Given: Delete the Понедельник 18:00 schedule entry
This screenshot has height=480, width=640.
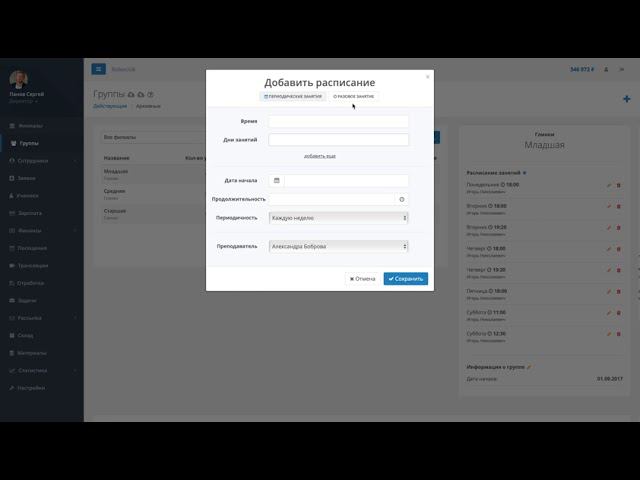Looking at the screenshot, I should coord(618,185).
